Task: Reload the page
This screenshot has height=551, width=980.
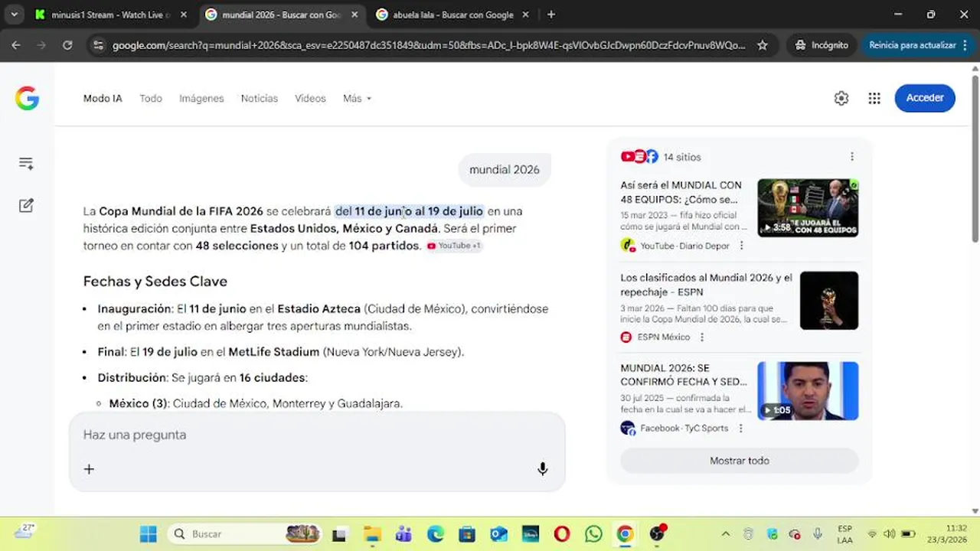Action: [67, 45]
